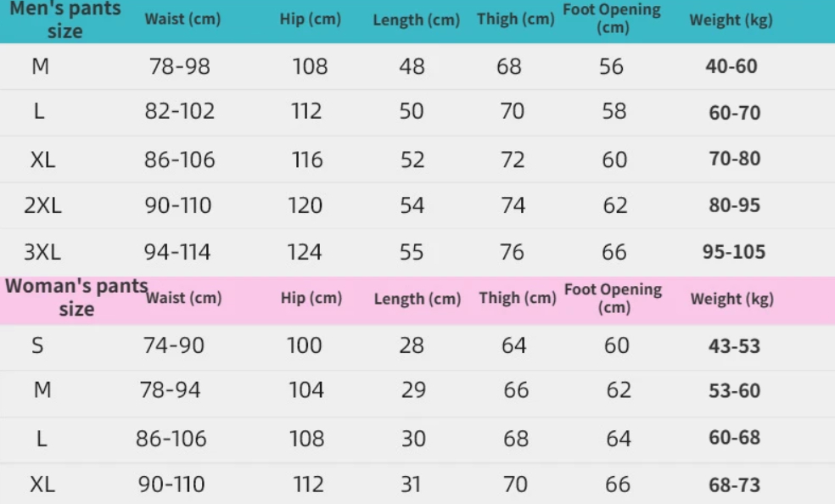Click weight range 95-105

click(734, 252)
